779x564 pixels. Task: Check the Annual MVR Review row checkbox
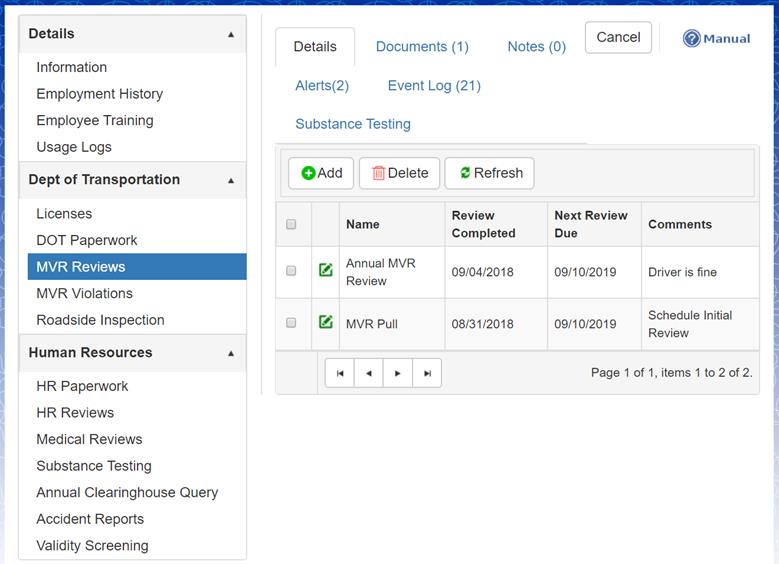(x=292, y=271)
